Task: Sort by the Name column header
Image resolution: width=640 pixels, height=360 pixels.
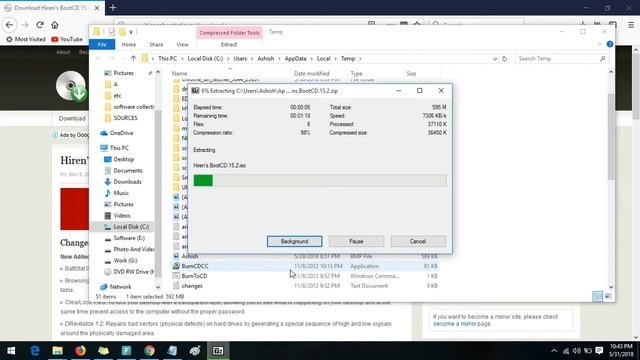Action: pyautogui.click(x=180, y=74)
